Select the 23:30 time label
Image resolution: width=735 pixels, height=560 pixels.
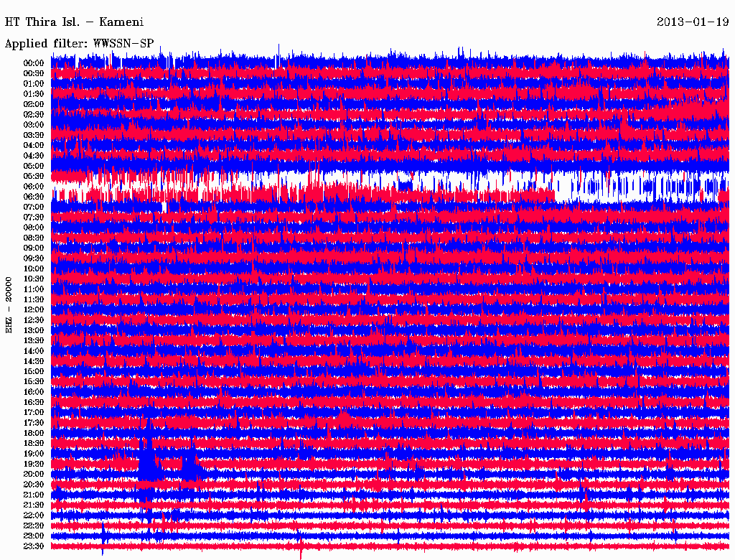(x=34, y=546)
